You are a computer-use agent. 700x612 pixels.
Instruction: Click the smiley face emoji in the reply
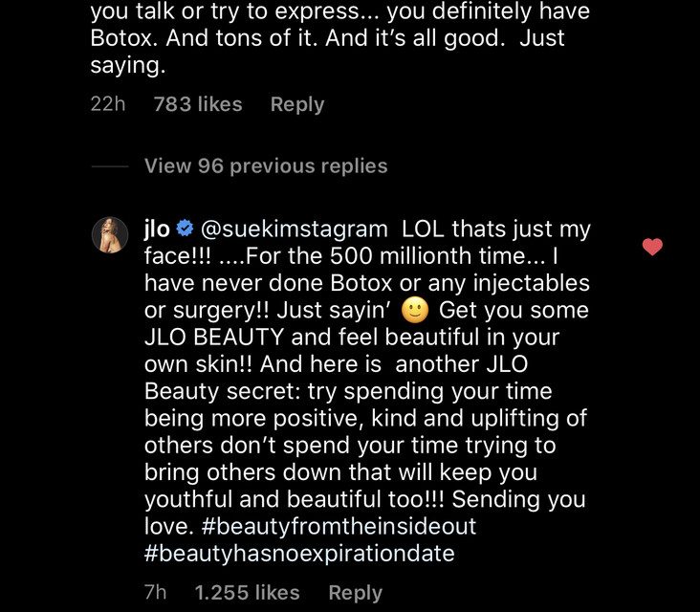click(414, 311)
